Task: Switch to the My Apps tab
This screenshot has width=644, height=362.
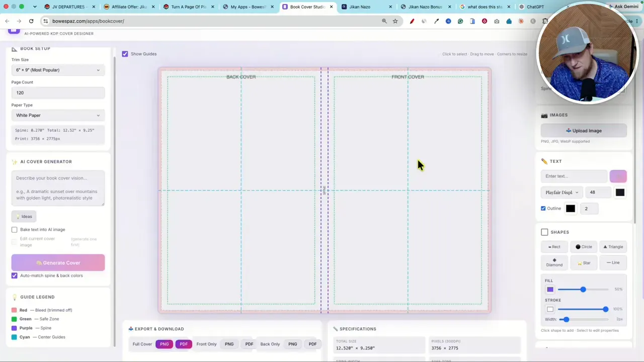Action: (248, 7)
